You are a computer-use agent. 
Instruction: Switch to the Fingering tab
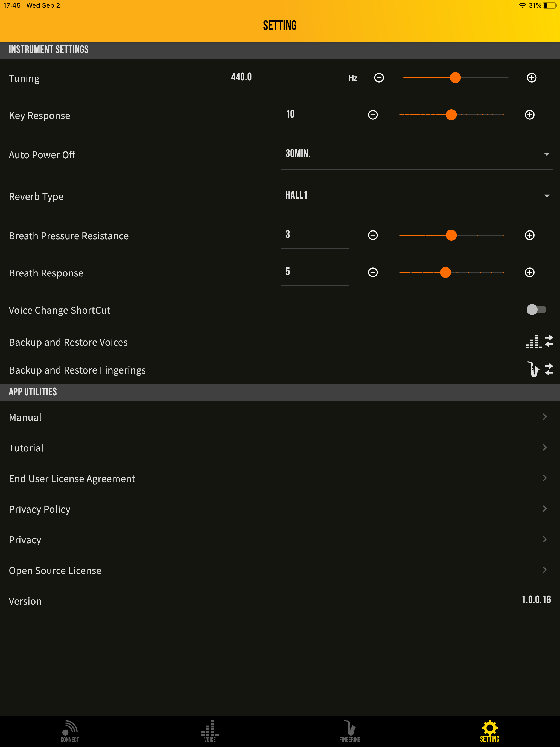[x=350, y=731]
